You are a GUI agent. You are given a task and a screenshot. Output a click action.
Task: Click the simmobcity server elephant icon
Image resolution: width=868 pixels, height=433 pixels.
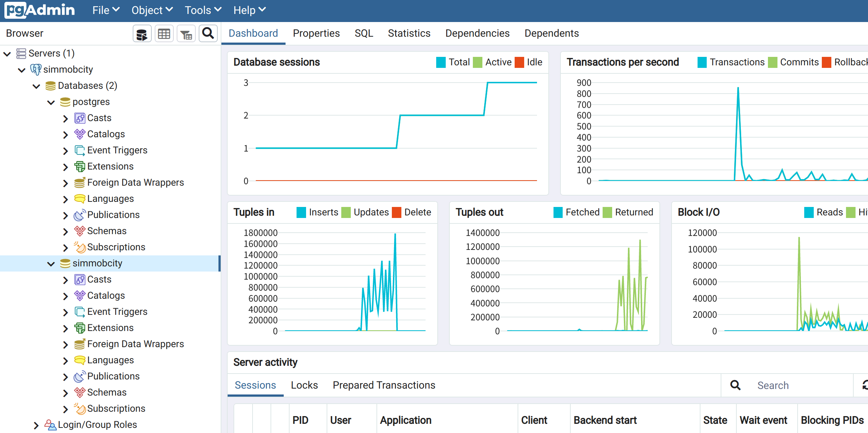(36, 69)
